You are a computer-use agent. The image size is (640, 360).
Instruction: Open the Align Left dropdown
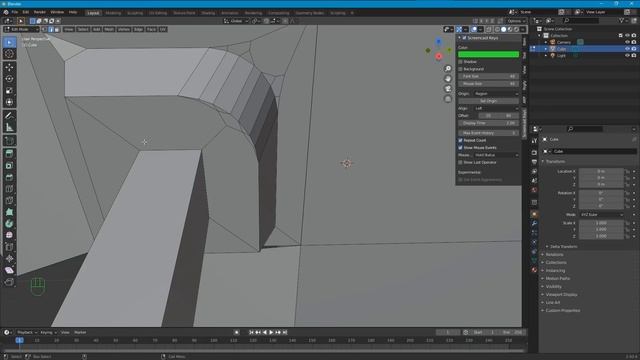[496, 109]
